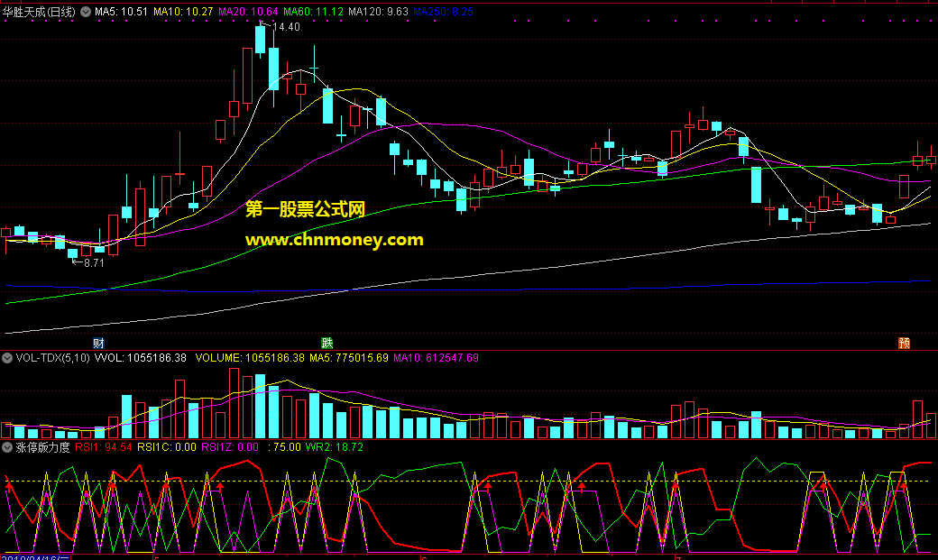Open the 涨停版力度 indicator dropdown circle
The height and width of the screenshot is (560, 938).
[7, 447]
